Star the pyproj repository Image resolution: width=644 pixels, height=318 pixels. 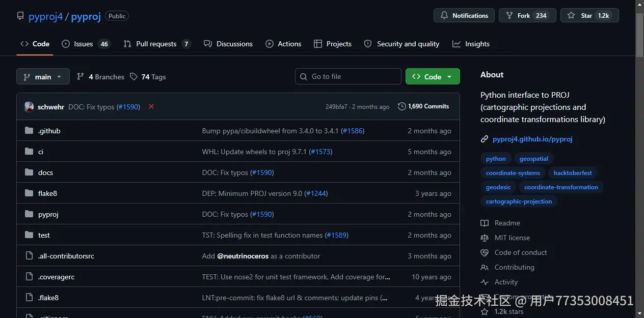coord(589,15)
